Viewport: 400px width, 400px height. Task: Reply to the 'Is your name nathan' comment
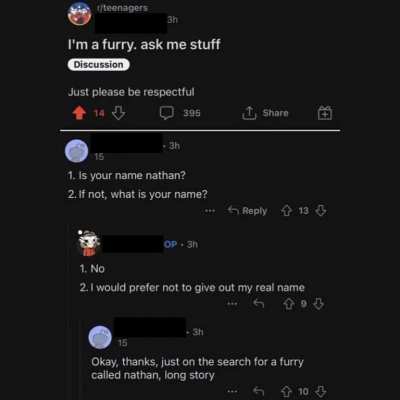pos(247,211)
